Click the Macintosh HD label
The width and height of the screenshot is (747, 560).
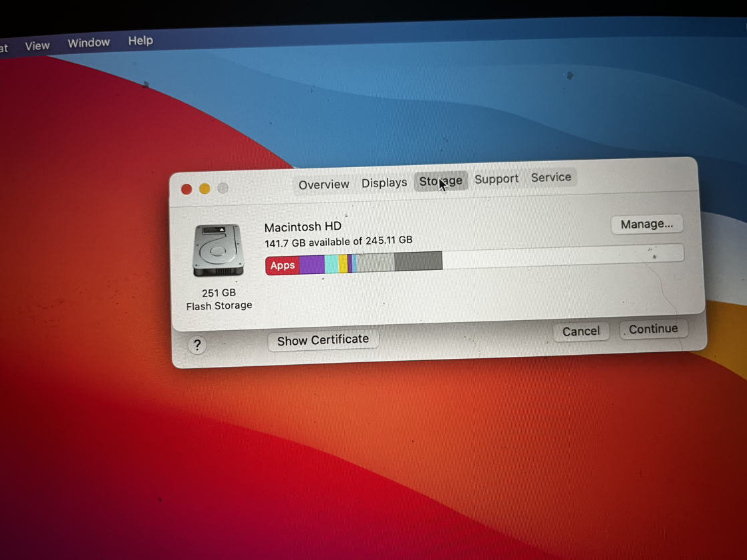pyautogui.click(x=303, y=227)
